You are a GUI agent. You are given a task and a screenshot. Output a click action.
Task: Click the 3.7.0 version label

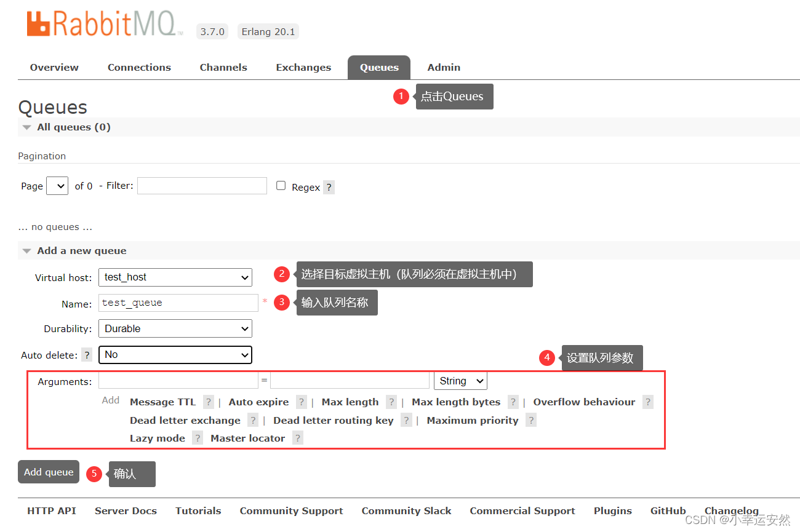212,32
